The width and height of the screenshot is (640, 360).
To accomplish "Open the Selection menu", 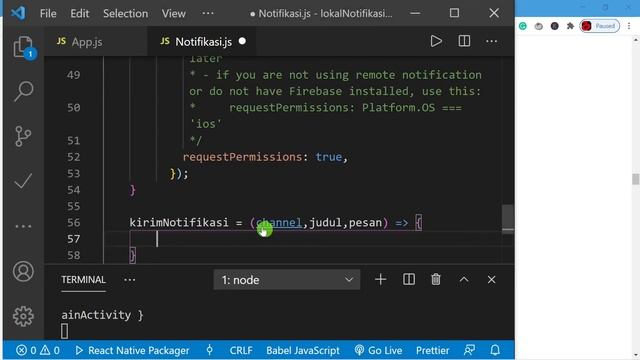I will point(125,13).
